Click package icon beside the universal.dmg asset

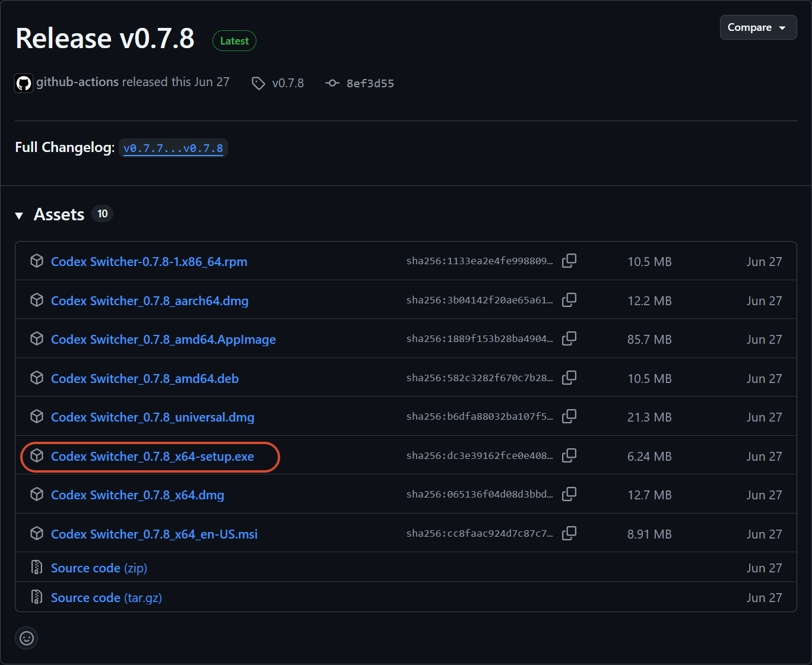click(37, 417)
